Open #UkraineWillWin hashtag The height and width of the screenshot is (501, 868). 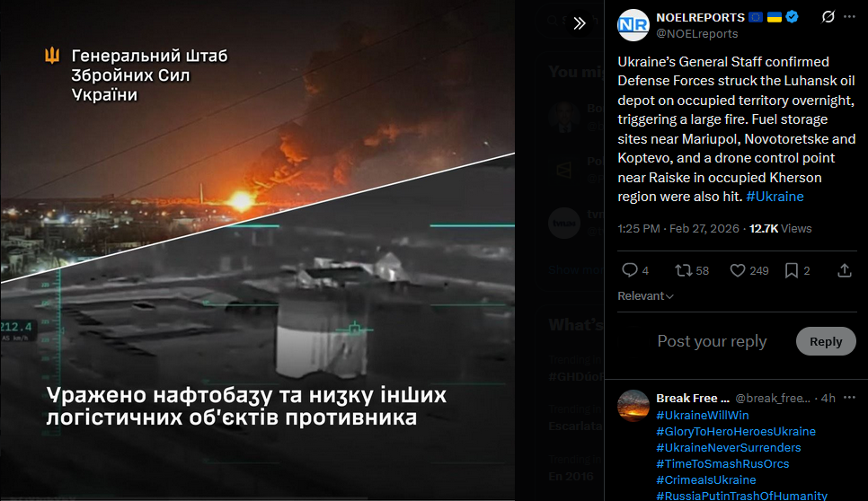[702, 416]
